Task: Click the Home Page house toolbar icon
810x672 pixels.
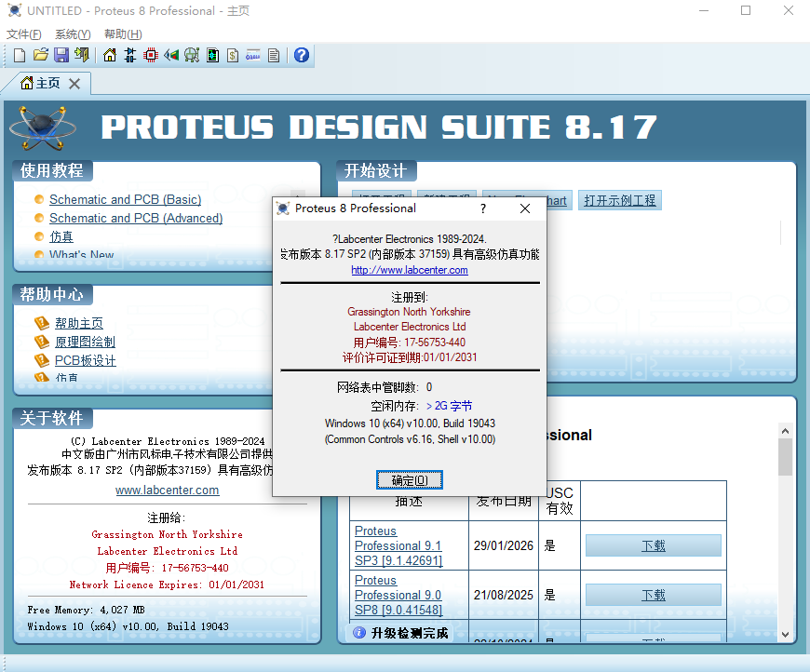Action: [x=110, y=55]
